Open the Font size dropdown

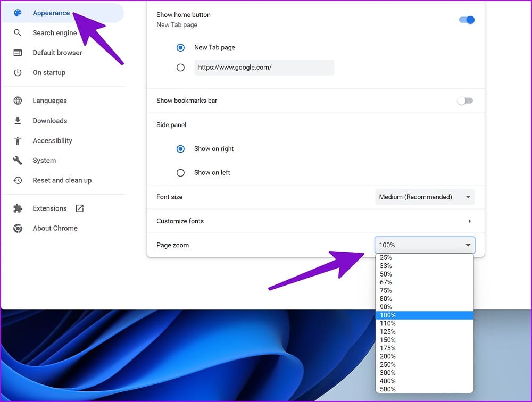425,197
